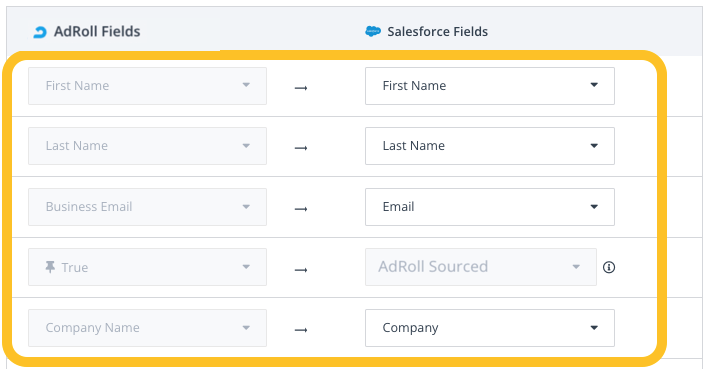Click the AdRoll logo icon
The height and width of the screenshot is (369, 709).
(x=40, y=32)
